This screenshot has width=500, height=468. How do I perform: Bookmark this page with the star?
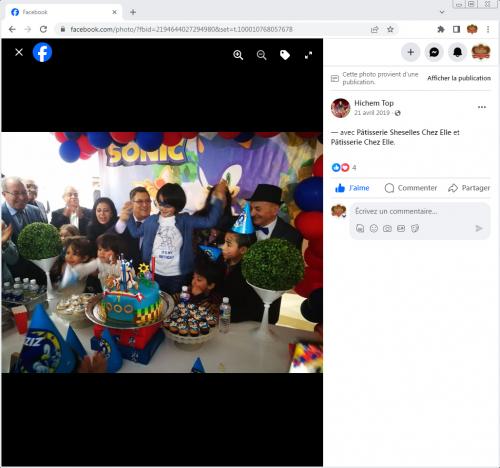click(x=390, y=29)
